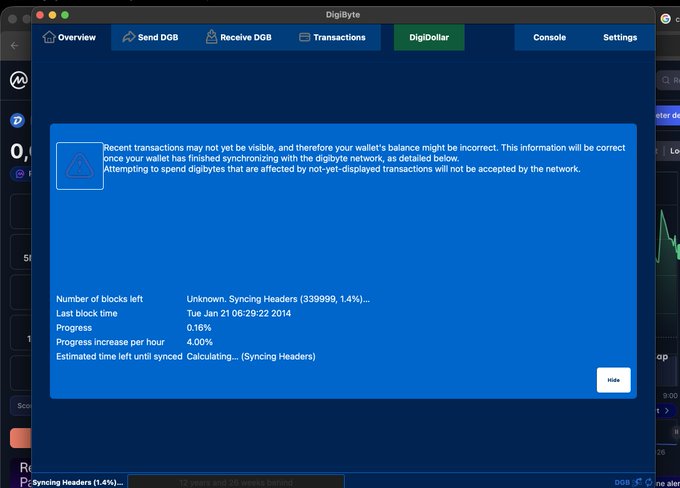Click the Overview house icon

[49, 37]
